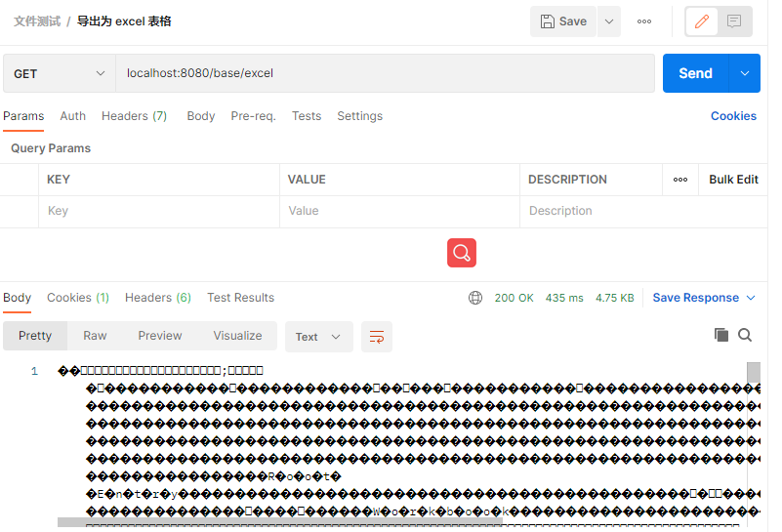Select the response Body tab
This screenshot has height=532, width=782.
pyautogui.click(x=17, y=298)
